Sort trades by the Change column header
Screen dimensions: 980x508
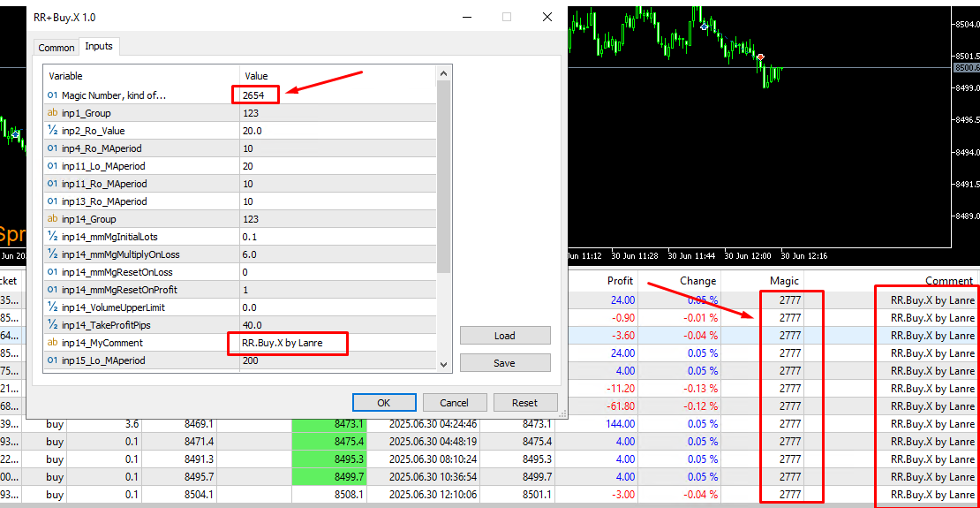click(679, 281)
